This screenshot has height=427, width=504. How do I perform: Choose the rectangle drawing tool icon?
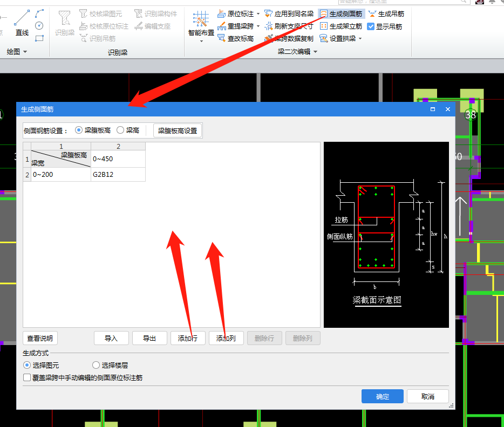point(39,38)
